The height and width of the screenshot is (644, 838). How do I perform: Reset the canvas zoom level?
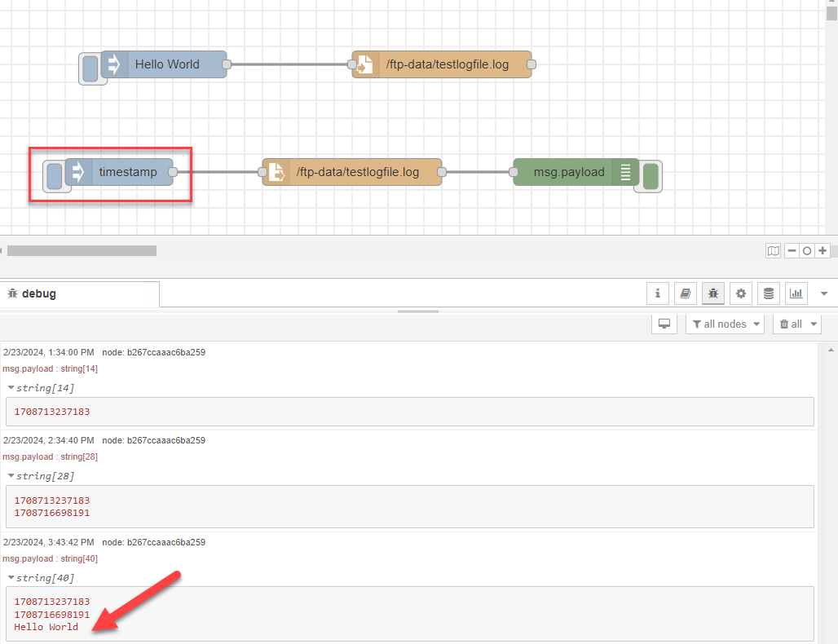tap(807, 250)
